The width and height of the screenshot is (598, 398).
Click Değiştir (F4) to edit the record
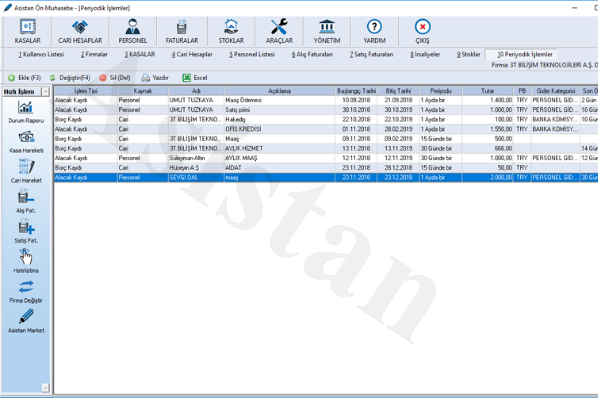click(x=70, y=78)
